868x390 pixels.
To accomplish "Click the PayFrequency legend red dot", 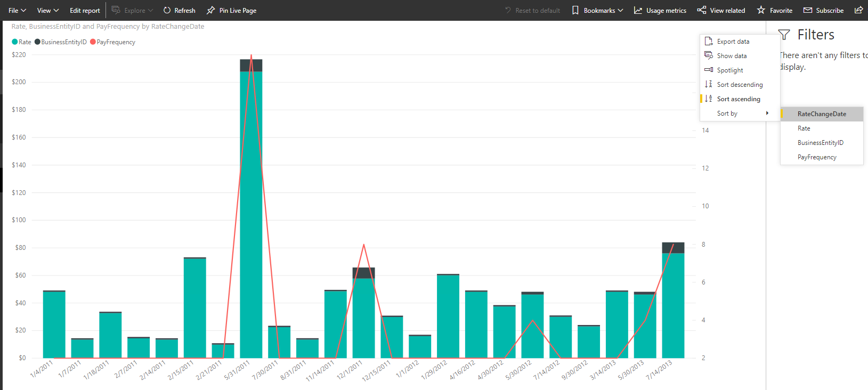I will click(x=93, y=42).
